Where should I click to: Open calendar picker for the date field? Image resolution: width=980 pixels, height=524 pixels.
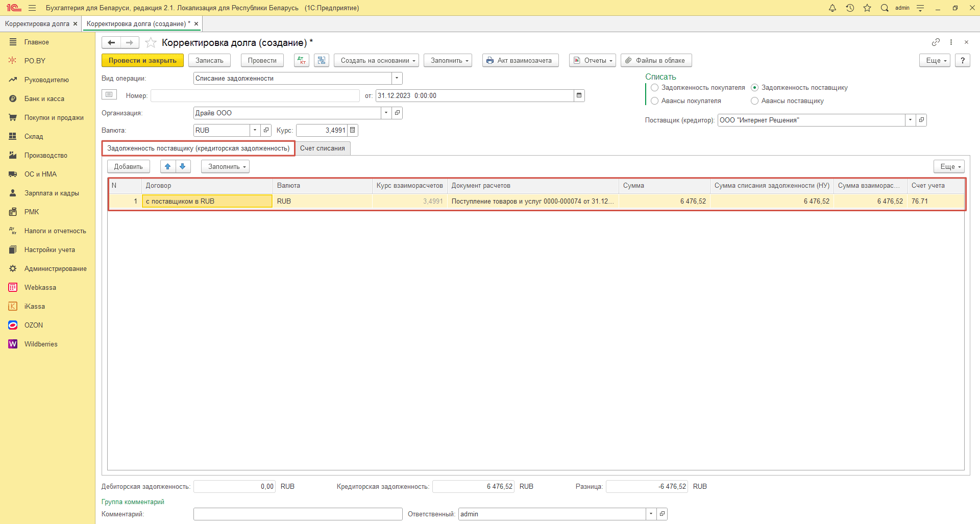point(579,95)
